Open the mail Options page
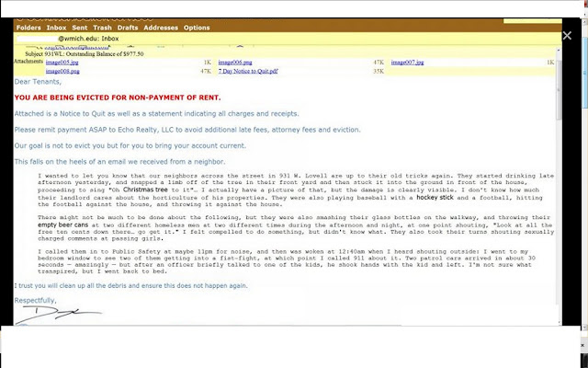 [197, 28]
